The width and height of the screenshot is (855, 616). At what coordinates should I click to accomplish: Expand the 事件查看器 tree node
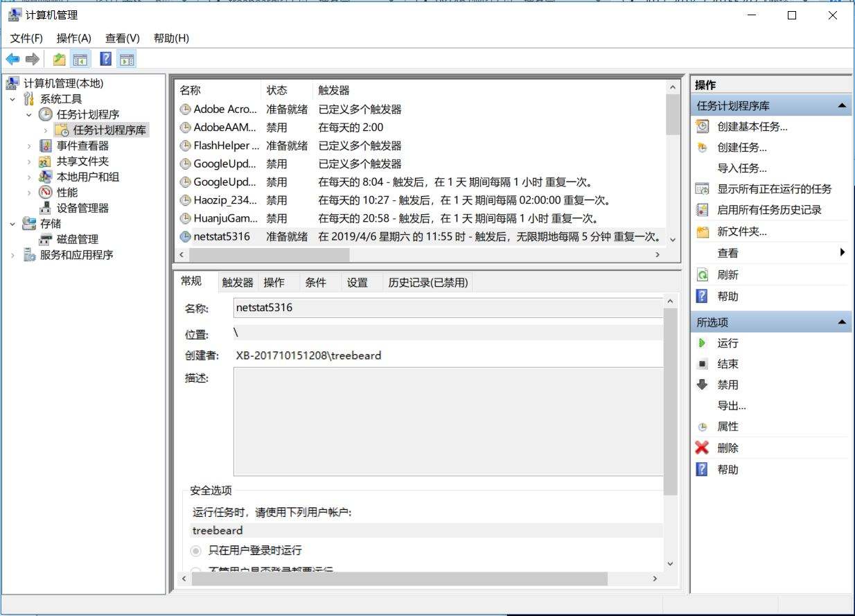pos(29,146)
